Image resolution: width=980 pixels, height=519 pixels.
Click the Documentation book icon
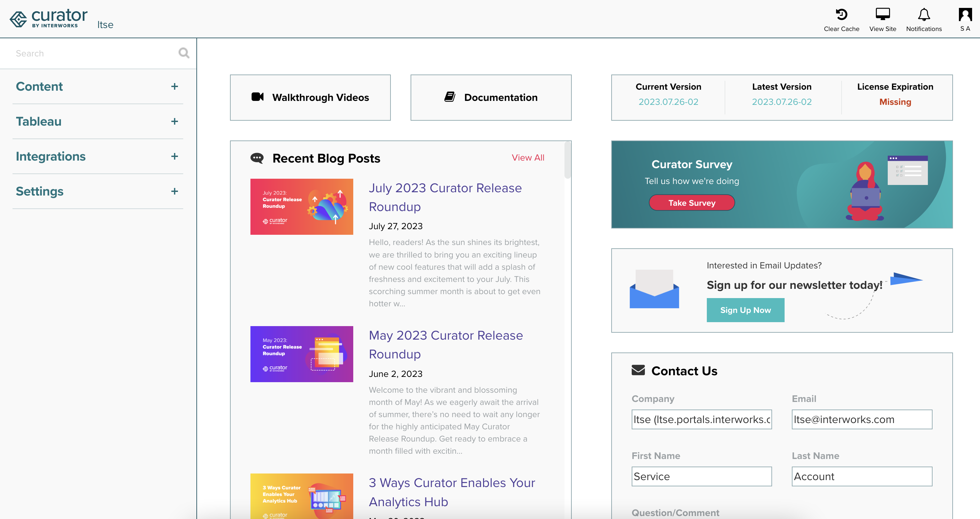pos(450,97)
